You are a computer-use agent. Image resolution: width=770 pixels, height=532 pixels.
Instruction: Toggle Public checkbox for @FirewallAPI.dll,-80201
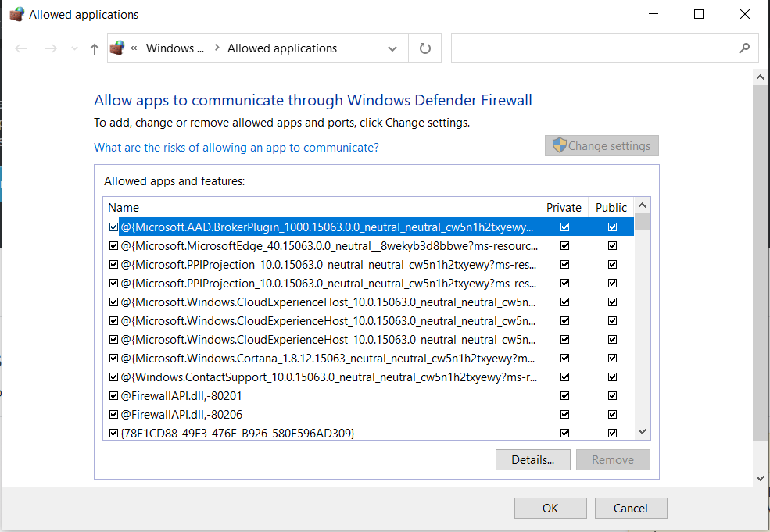pyautogui.click(x=612, y=395)
